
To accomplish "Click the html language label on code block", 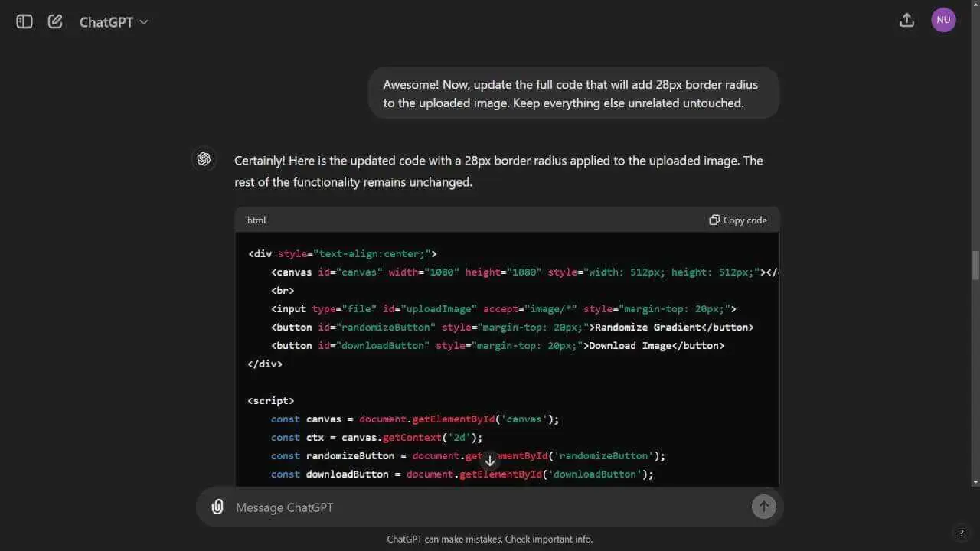I will [x=256, y=220].
